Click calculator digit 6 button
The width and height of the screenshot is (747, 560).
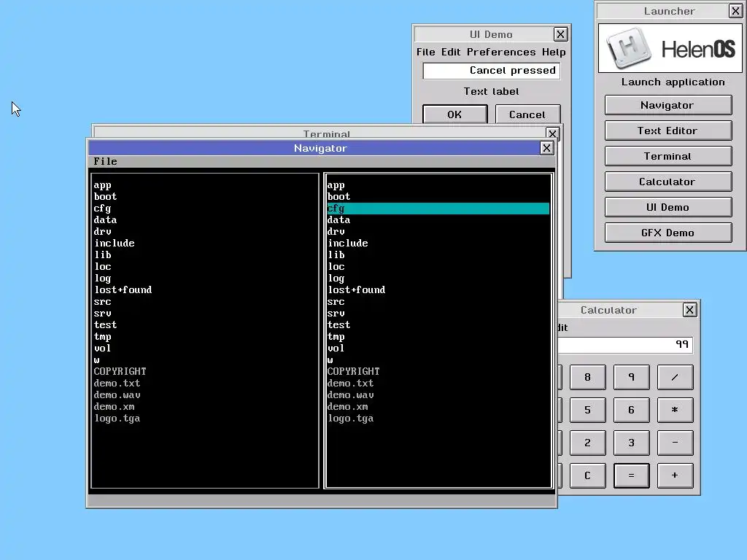[x=631, y=410]
